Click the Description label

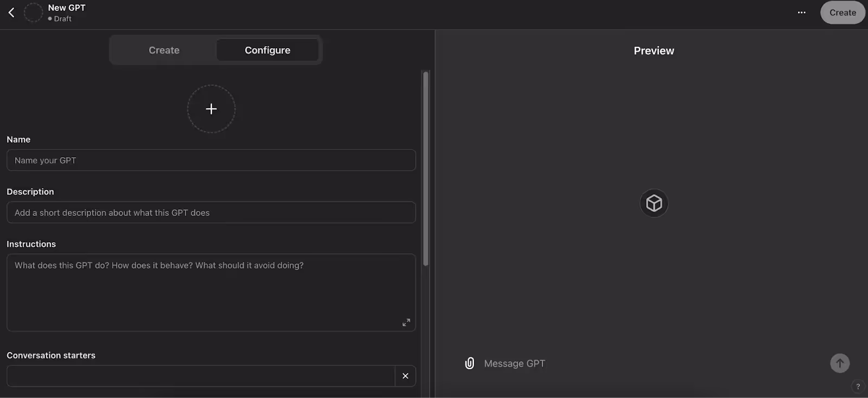coord(30,191)
